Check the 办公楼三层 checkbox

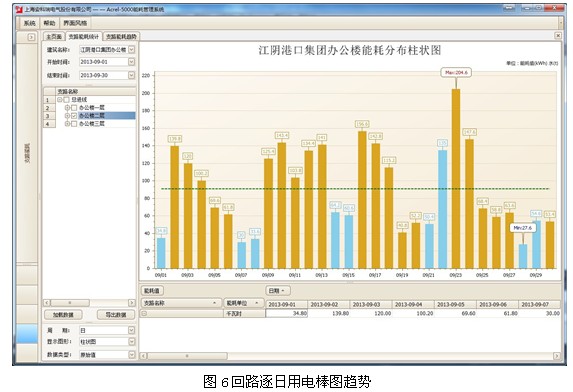[74, 124]
